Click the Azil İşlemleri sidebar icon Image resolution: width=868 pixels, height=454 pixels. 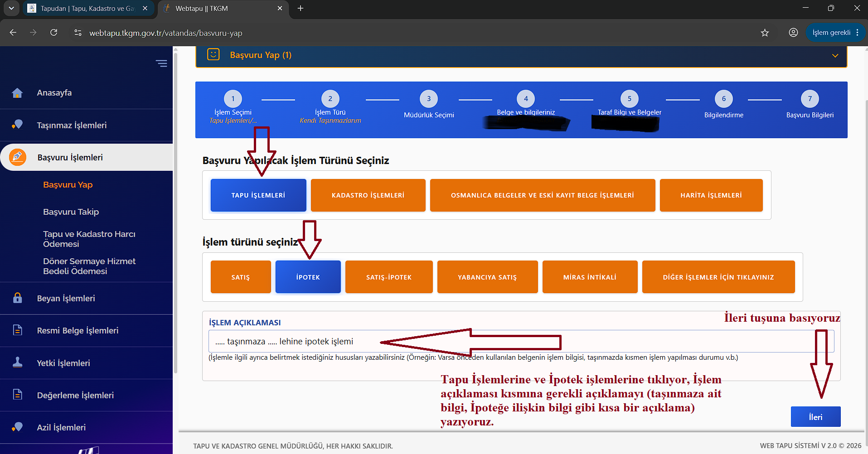coord(17,427)
